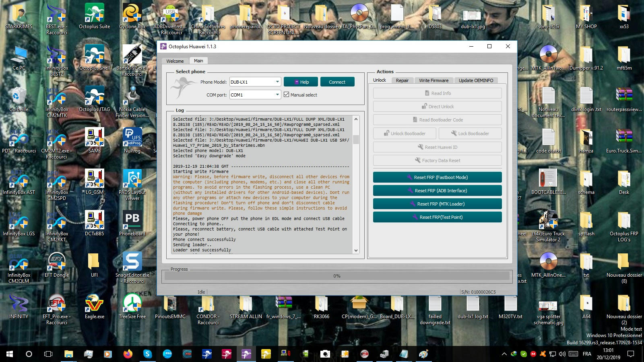Expand the Phone Model dropdown
Screen dimensions: 644x362
[277, 82]
